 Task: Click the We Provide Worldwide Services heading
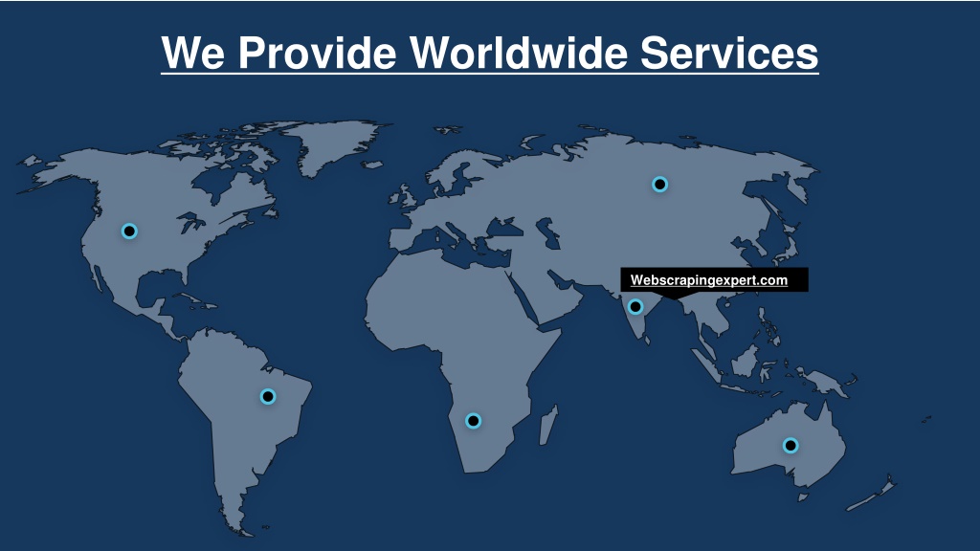490,53
